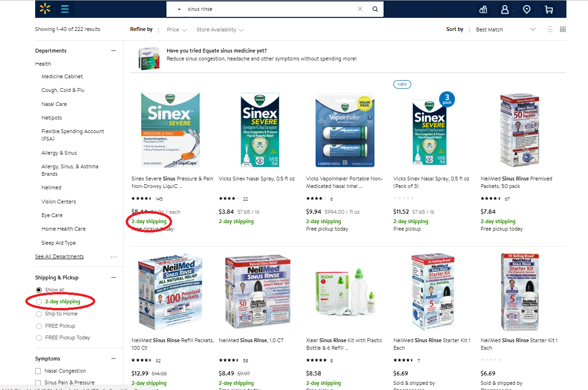The height and width of the screenshot is (390, 588).
Task: Open the Price refine dropdown
Action: (x=177, y=30)
